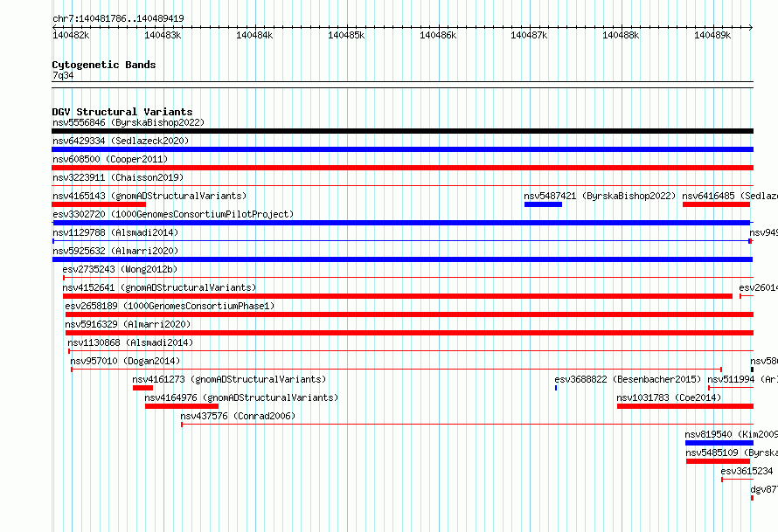Select the nsv511994 variant label
778x532 pixels.
(742, 379)
